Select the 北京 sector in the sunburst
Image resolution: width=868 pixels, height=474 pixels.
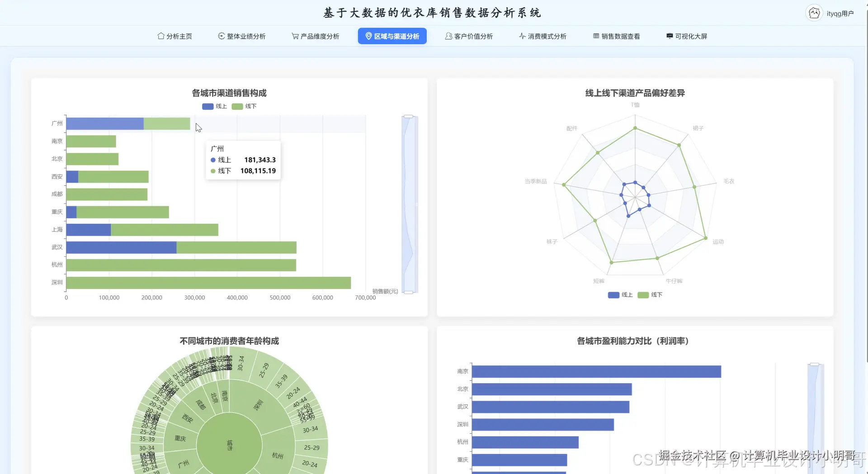tap(214, 398)
